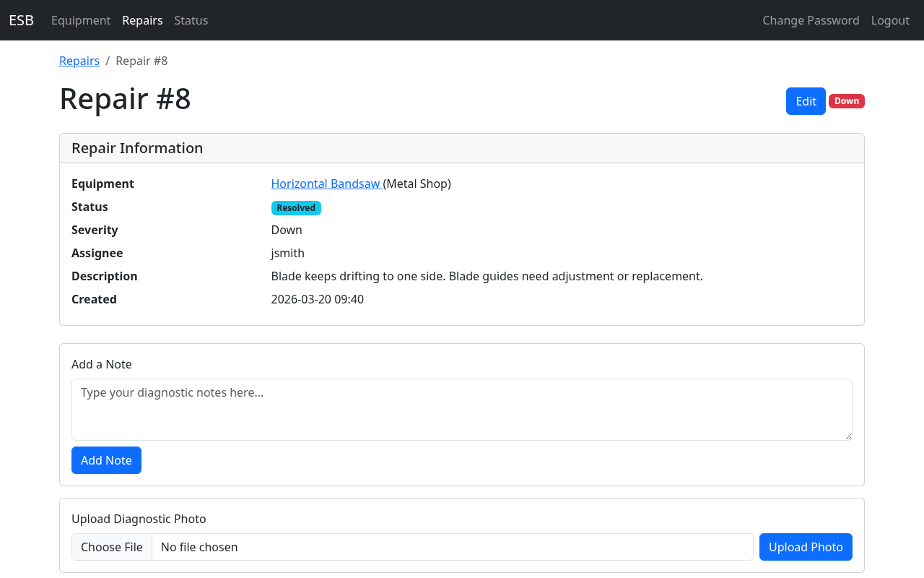Click the Repair #8 page heading
This screenshot has height=578, width=924.
point(125,99)
